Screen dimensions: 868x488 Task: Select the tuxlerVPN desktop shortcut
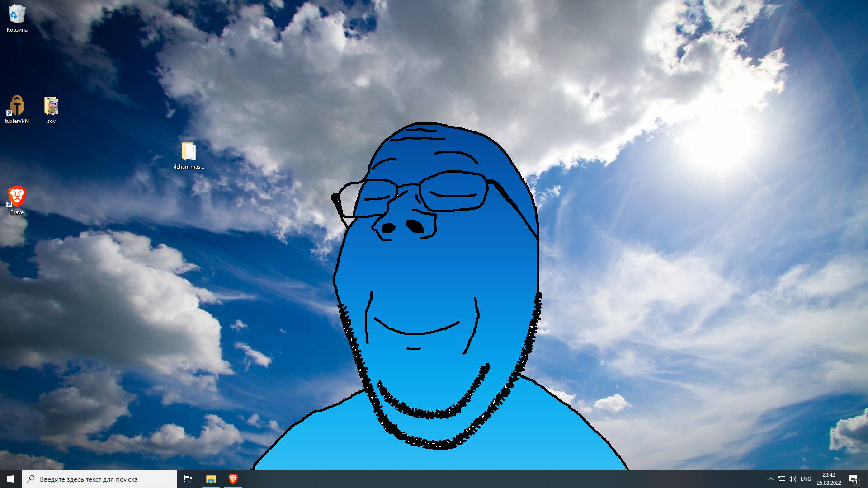(17, 109)
